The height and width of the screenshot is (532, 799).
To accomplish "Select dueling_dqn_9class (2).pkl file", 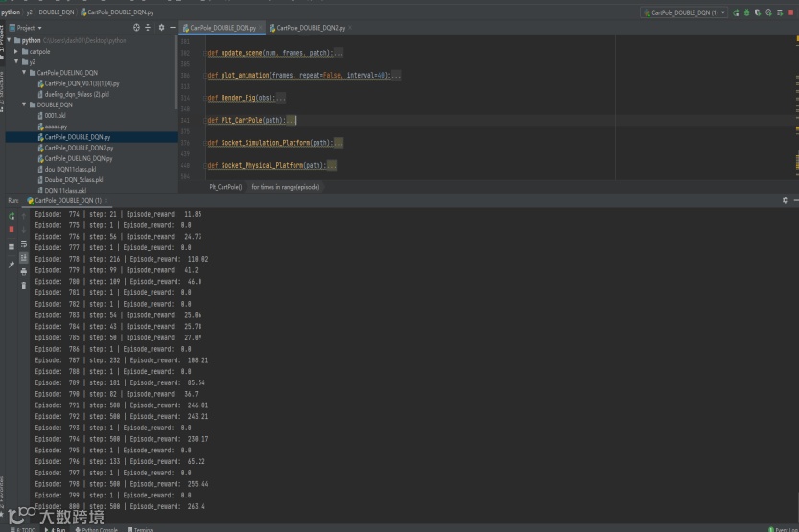I will pyautogui.click(x=73, y=94).
